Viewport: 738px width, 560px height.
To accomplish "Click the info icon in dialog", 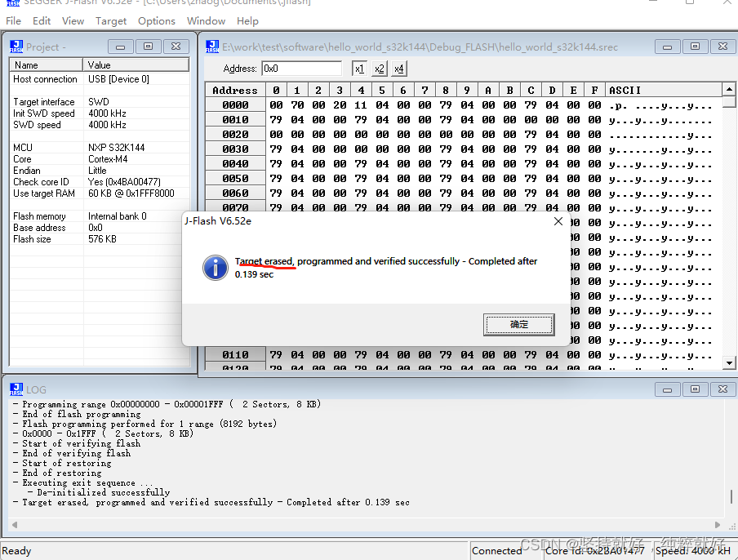I will (x=216, y=268).
